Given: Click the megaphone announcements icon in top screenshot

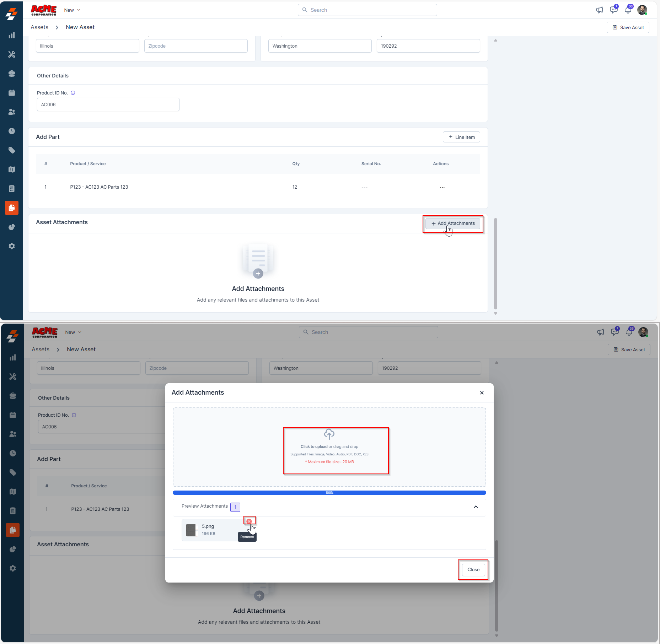Looking at the screenshot, I should click(x=600, y=10).
